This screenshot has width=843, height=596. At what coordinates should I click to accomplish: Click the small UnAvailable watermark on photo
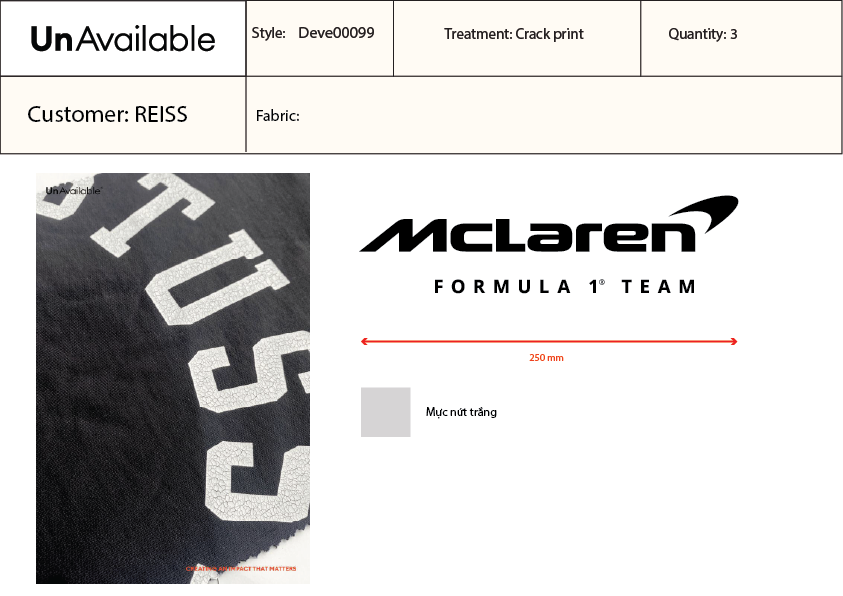73,191
